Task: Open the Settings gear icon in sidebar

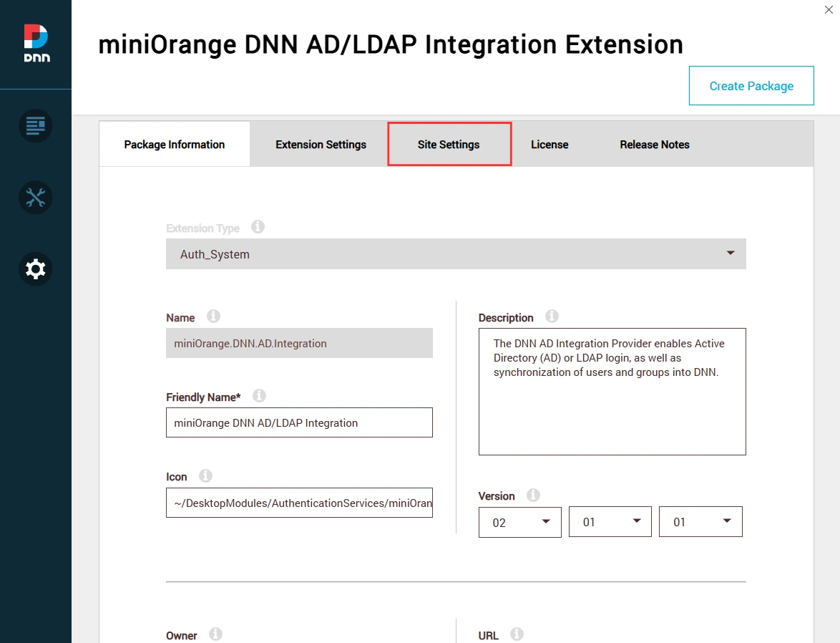Action: point(35,269)
